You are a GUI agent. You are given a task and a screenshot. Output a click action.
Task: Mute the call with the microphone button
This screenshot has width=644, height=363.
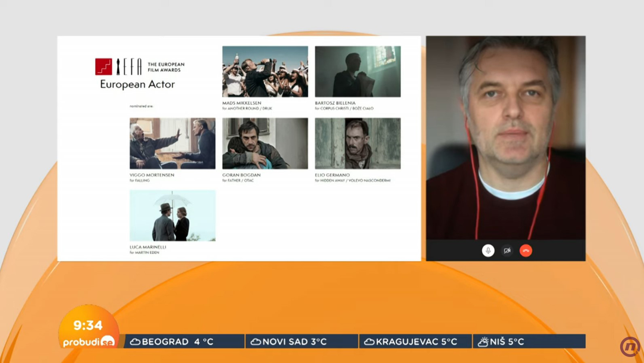click(x=488, y=250)
